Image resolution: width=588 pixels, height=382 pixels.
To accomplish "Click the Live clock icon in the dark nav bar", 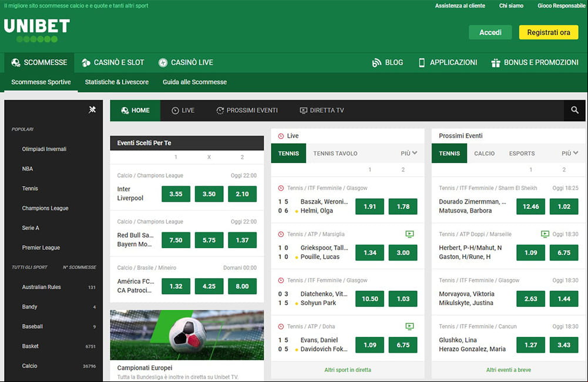I will coord(175,110).
